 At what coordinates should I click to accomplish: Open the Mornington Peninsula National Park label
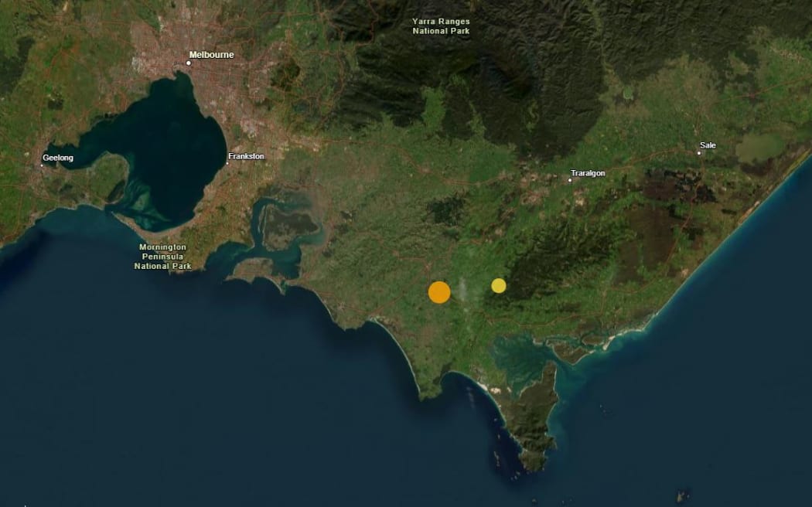point(162,256)
